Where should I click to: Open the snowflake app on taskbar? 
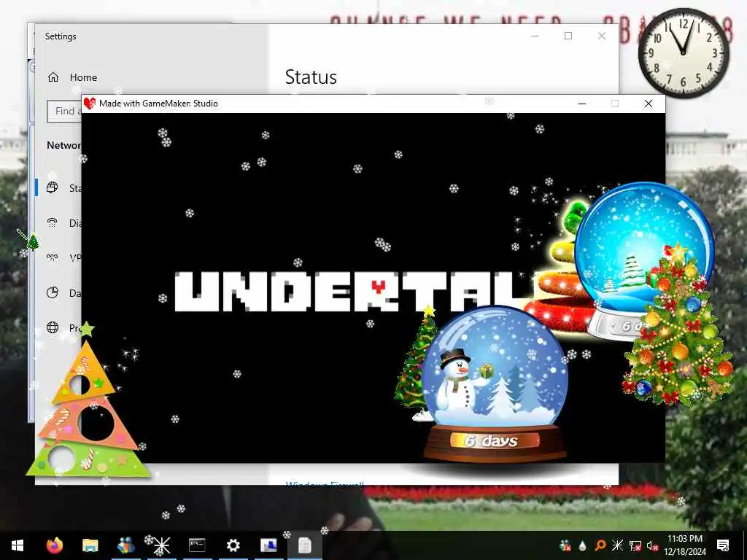tap(161, 545)
